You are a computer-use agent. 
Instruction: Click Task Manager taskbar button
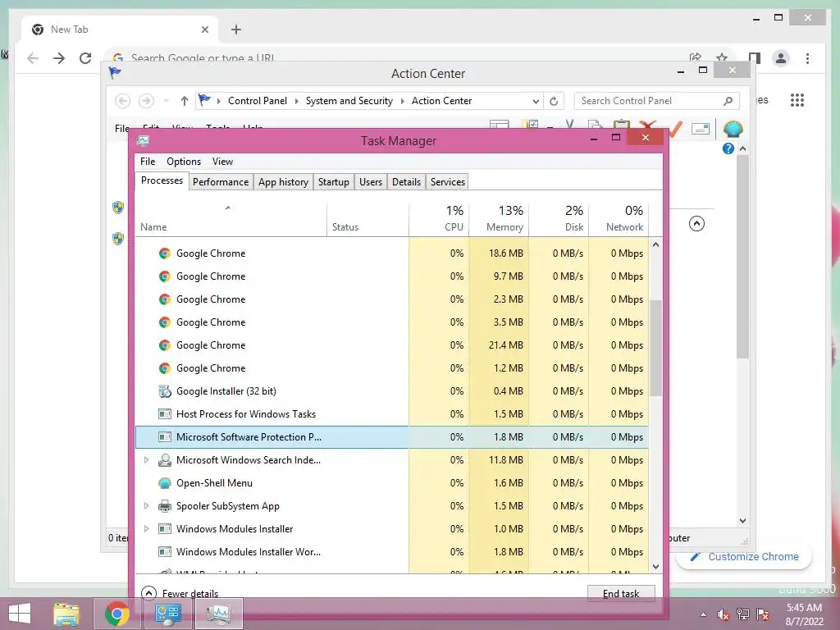[x=218, y=614]
